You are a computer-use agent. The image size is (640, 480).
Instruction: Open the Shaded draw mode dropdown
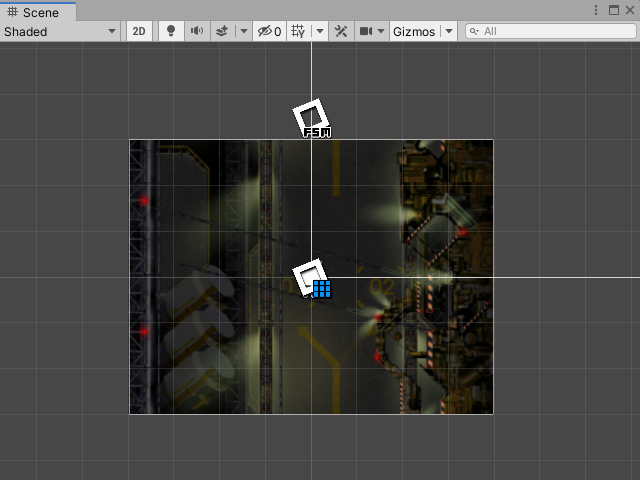tap(60, 31)
